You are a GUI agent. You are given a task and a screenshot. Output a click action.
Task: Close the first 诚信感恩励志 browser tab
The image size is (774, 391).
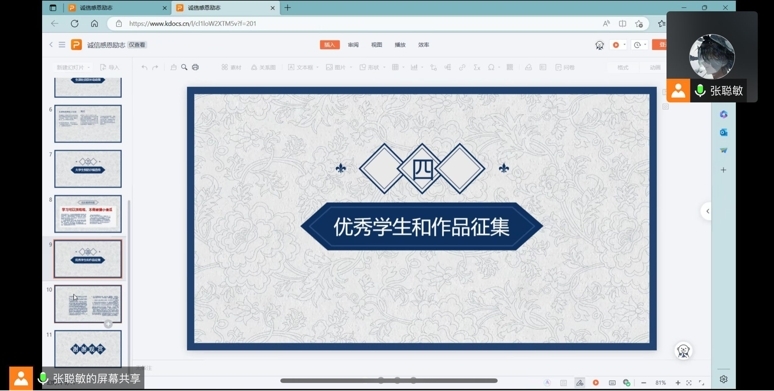[x=164, y=8]
